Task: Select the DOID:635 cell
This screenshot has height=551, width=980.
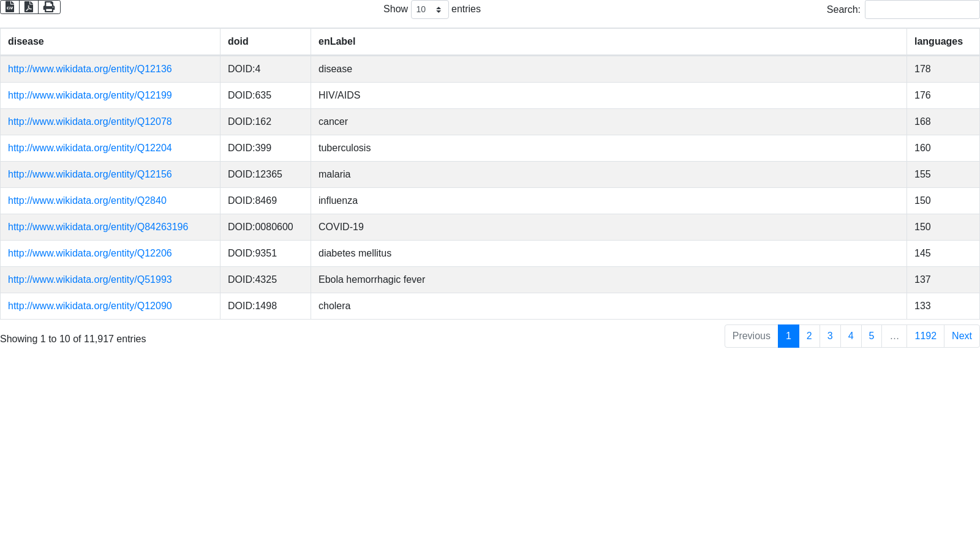Action: [x=265, y=96]
